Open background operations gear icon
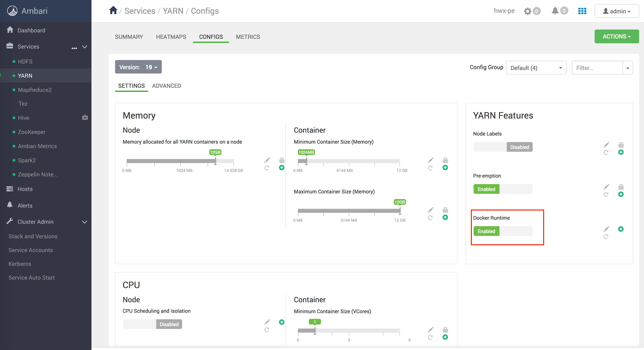 coord(527,11)
